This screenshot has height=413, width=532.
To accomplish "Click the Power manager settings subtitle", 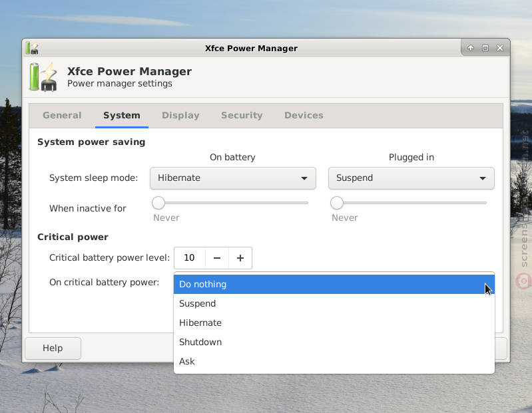I will click(119, 83).
